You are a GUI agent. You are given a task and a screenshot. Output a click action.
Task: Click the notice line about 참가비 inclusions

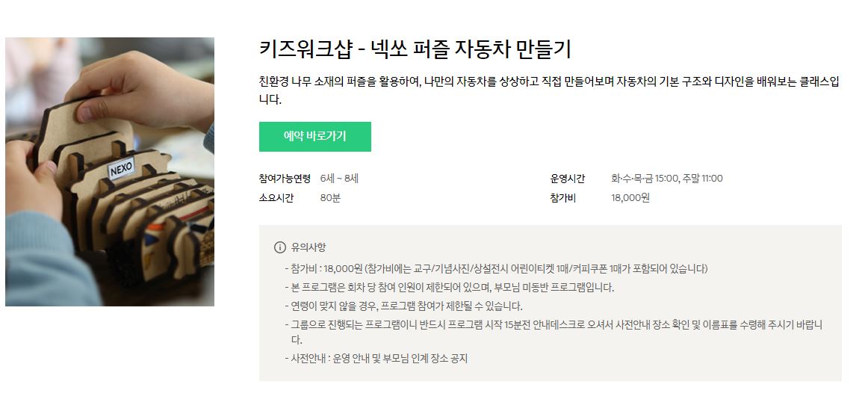(496, 269)
